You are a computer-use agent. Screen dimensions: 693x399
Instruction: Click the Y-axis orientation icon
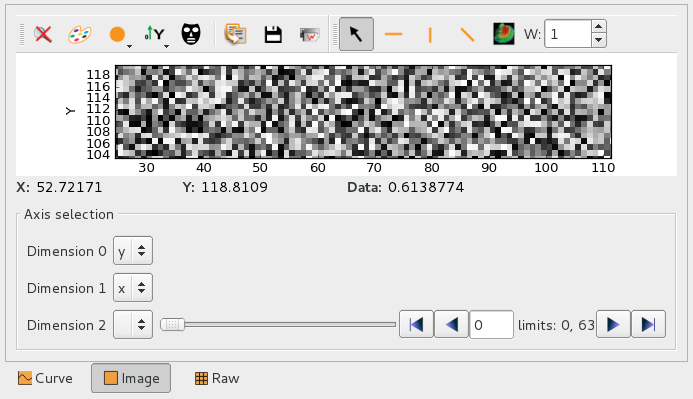154,34
